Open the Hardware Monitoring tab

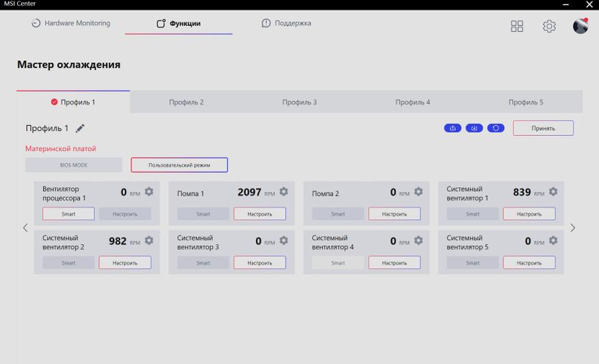[x=70, y=23]
